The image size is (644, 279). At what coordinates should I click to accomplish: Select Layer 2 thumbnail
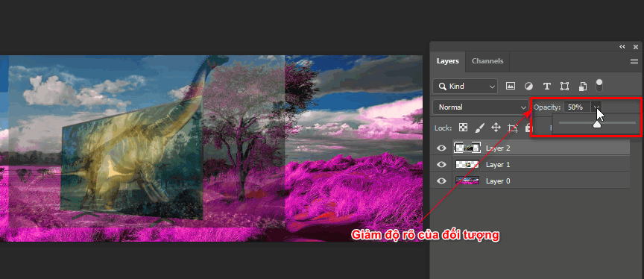467,148
